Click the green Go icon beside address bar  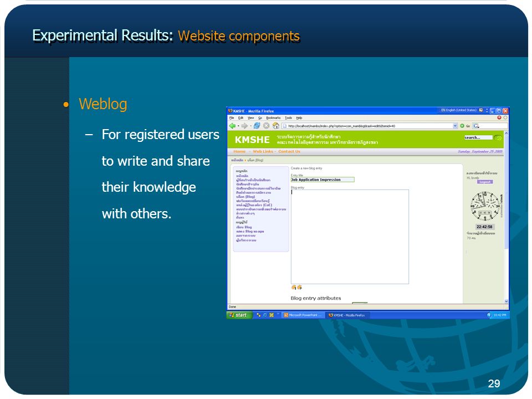(x=462, y=126)
